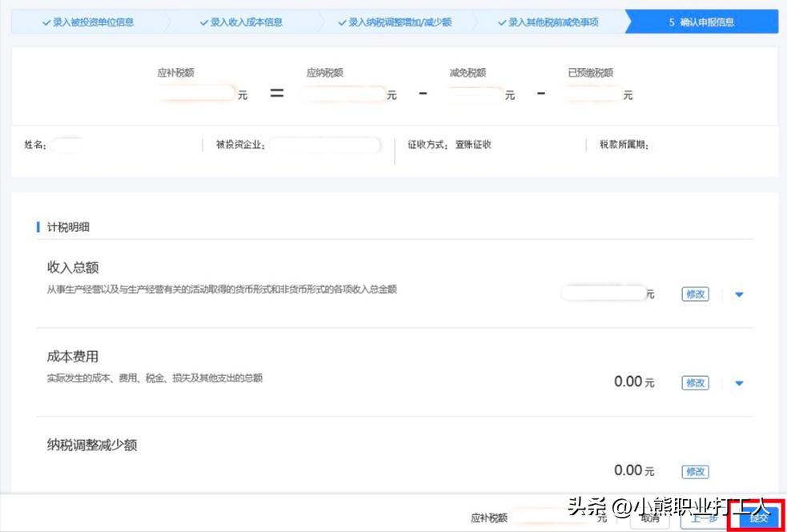787x532 pixels.
Task: Expand the 成本费用 detail section
Action: [738, 382]
